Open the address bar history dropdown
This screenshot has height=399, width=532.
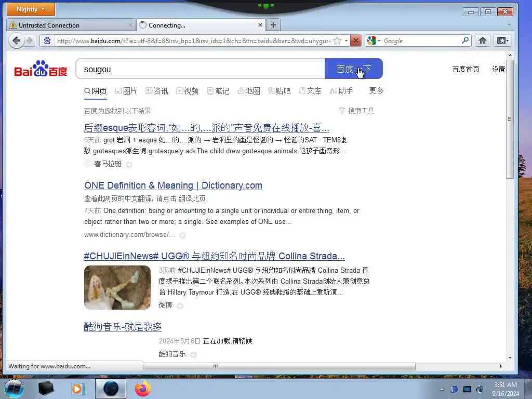coord(346,41)
